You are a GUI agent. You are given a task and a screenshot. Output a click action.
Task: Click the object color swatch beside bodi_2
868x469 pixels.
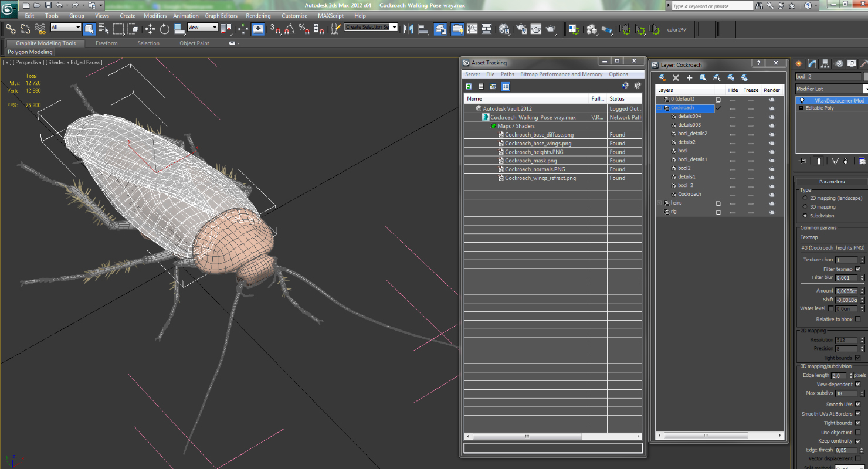click(x=866, y=77)
